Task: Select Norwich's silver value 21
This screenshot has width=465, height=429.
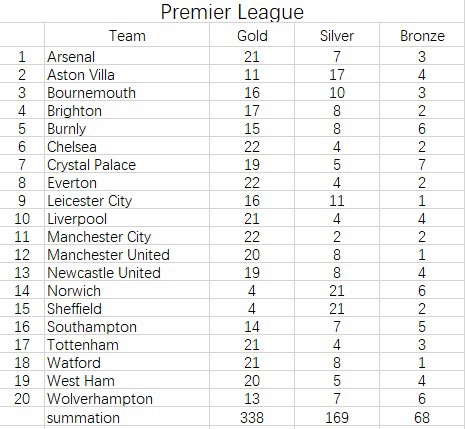Action: [x=337, y=290]
